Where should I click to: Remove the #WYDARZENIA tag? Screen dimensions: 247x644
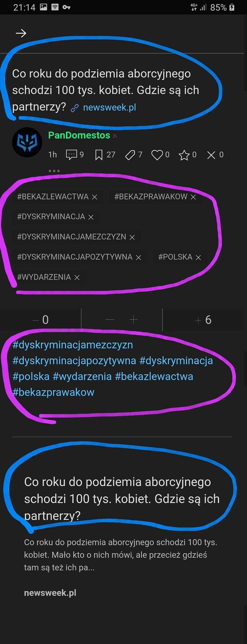[x=77, y=277]
